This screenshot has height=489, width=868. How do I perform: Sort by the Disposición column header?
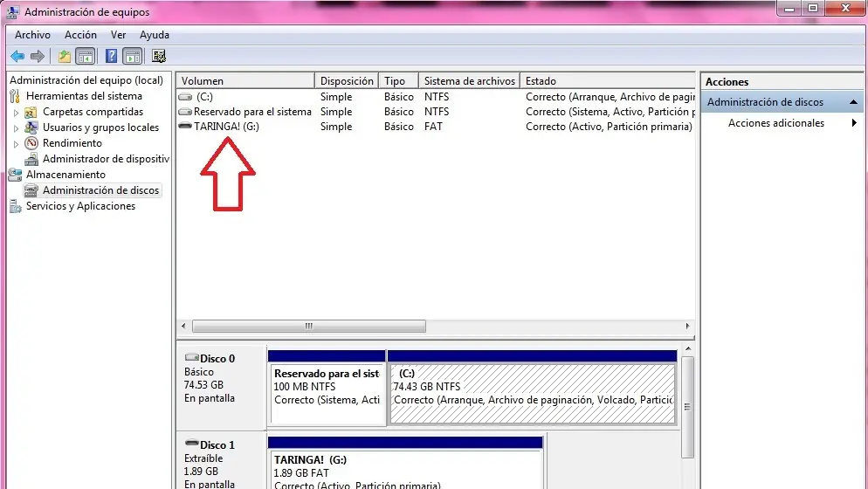pyautogui.click(x=347, y=81)
